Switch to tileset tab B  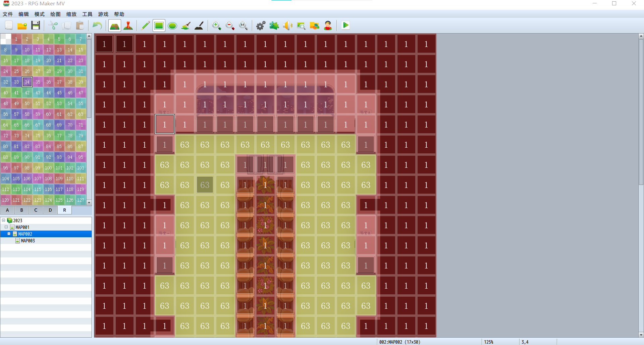pyautogui.click(x=22, y=210)
